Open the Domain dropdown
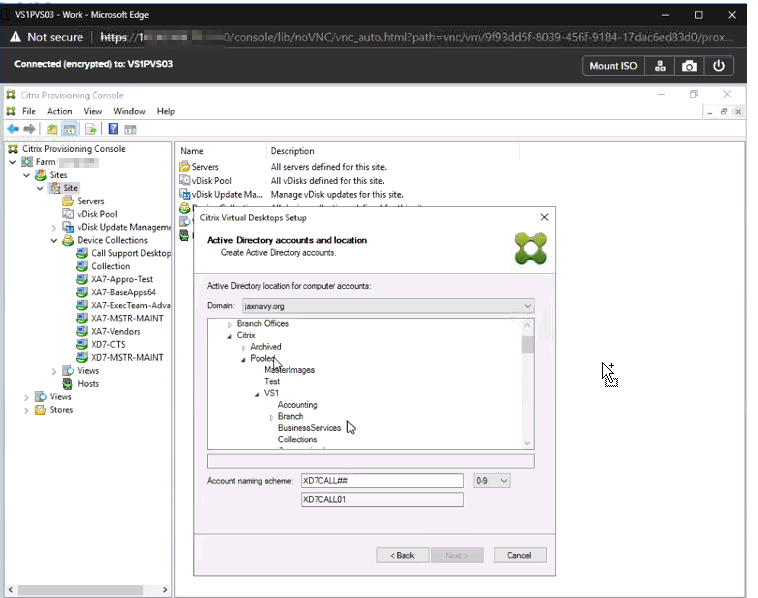The image size is (758, 598). (x=527, y=306)
